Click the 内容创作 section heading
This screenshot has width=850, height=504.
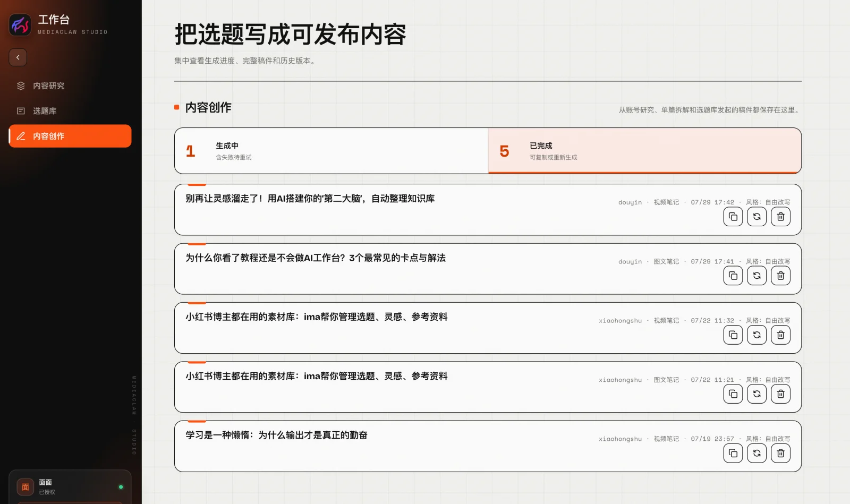[x=208, y=107]
